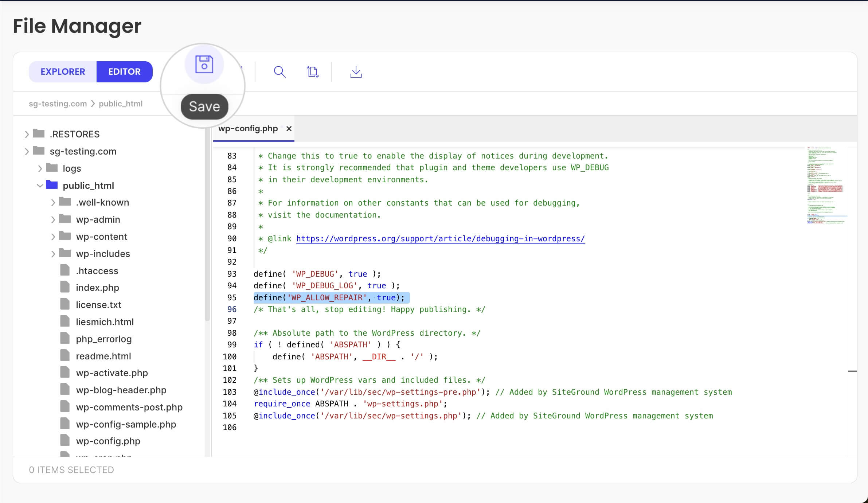The image size is (868, 503).
Task: Expand the wp-includes folder
Action: click(53, 254)
